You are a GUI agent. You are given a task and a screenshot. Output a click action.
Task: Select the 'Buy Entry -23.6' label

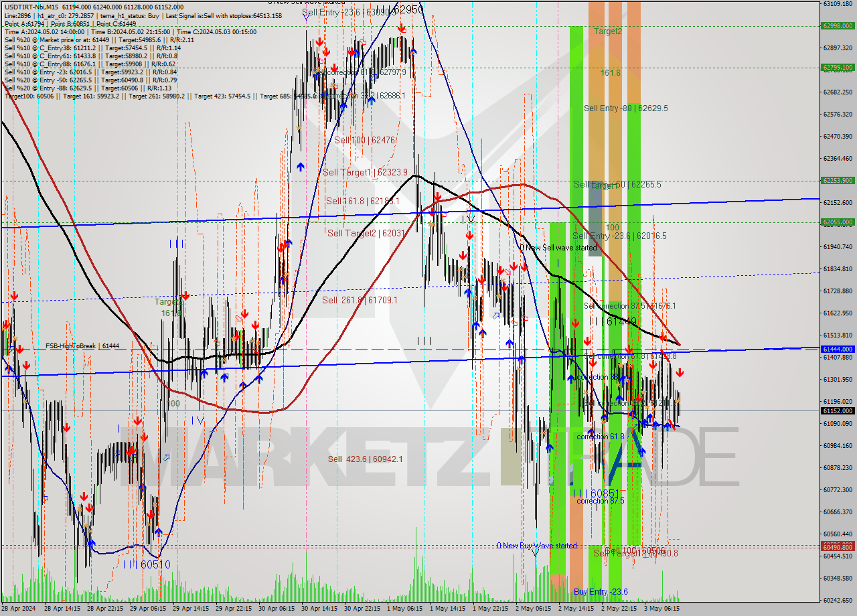tap(601, 592)
